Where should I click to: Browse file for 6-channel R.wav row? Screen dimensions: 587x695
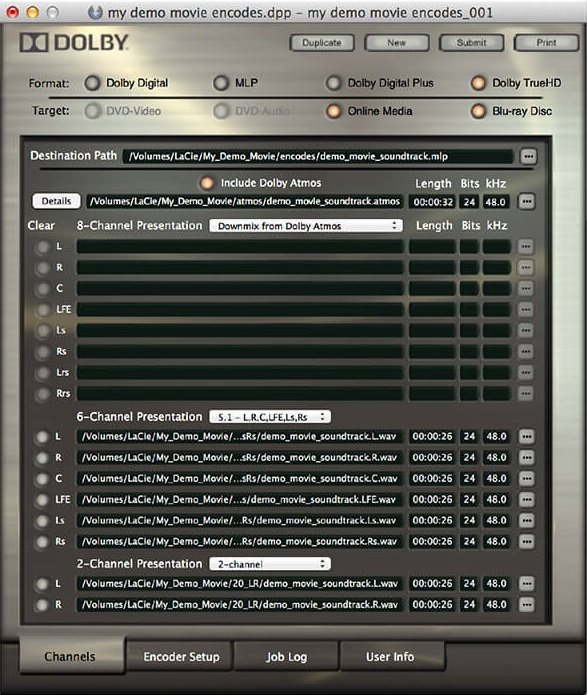click(x=526, y=457)
